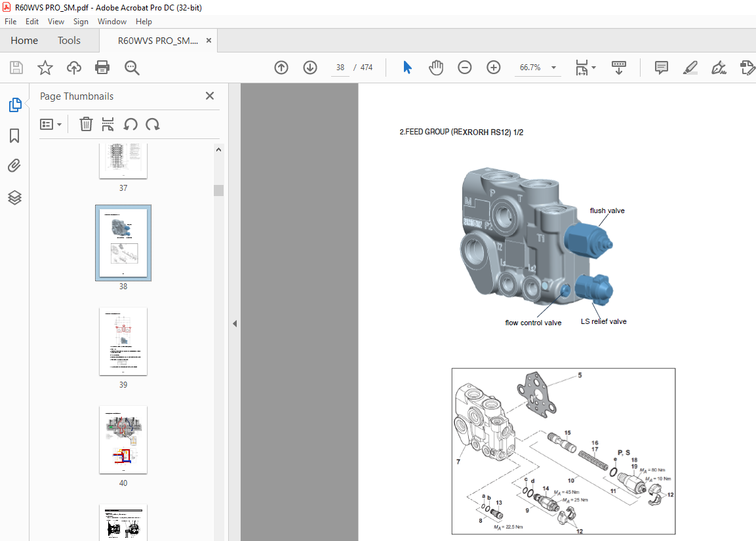
Task: Rotate page counterclockwise
Action: (x=130, y=125)
